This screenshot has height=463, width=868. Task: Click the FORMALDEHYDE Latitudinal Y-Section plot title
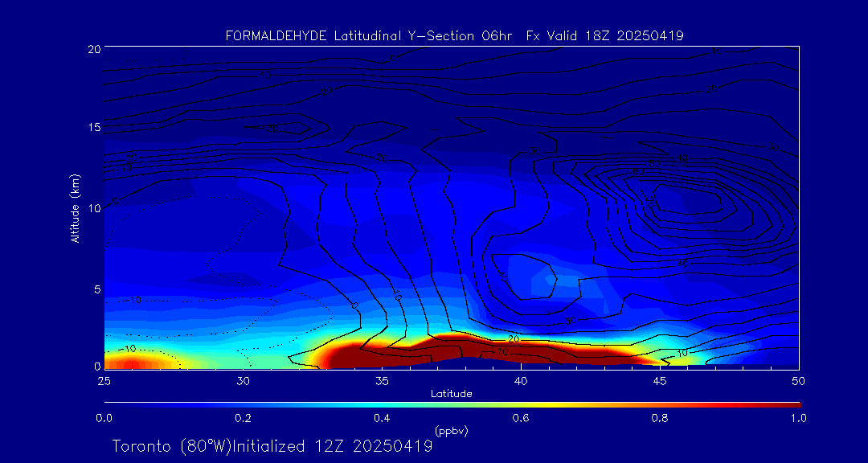(454, 36)
